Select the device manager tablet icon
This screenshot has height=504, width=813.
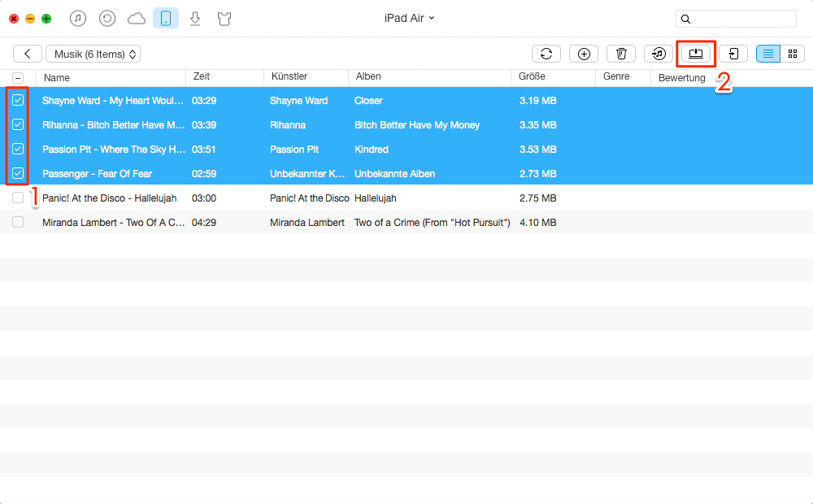click(166, 19)
